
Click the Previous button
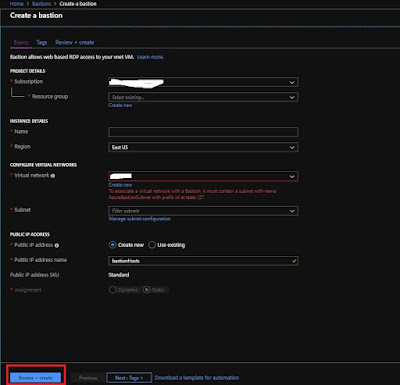pyautogui.click(x=88, y=378)
